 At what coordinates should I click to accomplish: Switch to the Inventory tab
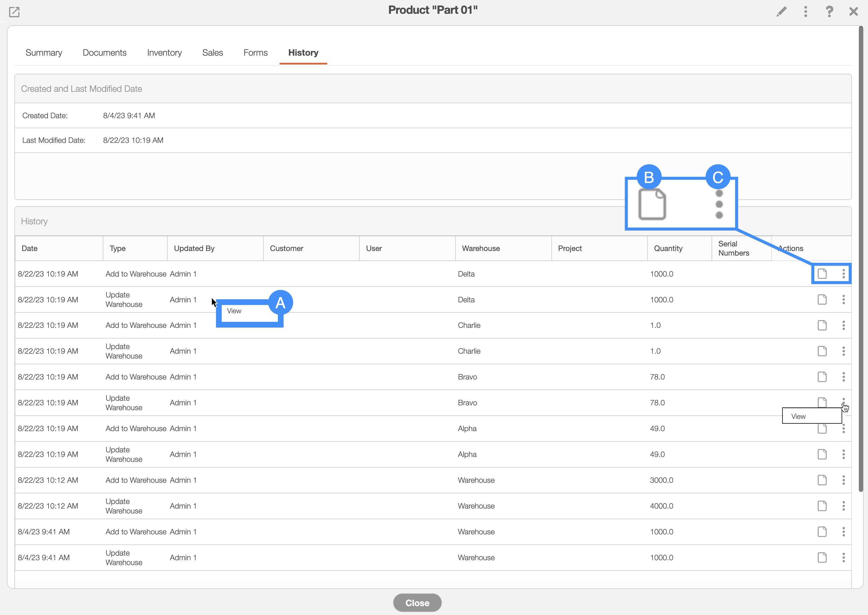coord(164,53)
